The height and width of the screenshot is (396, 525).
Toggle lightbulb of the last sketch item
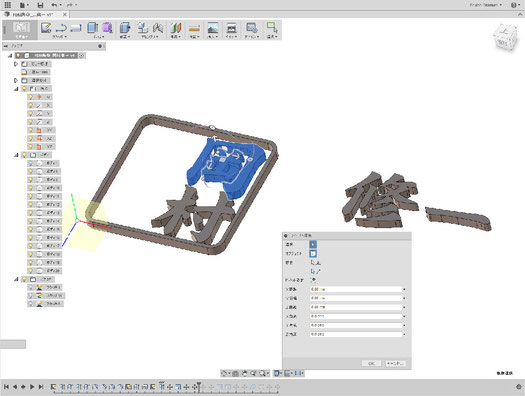pos(30,304)
